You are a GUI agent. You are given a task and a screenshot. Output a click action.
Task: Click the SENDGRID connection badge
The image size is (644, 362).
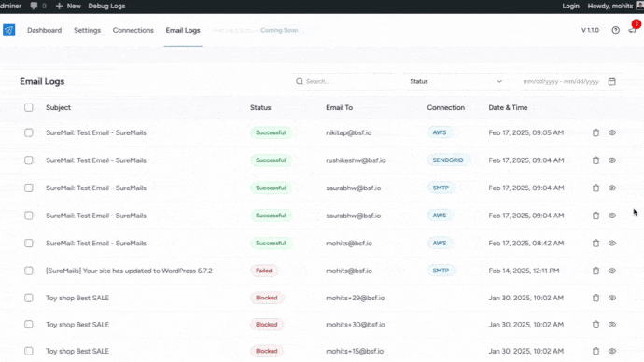(448, 160)
